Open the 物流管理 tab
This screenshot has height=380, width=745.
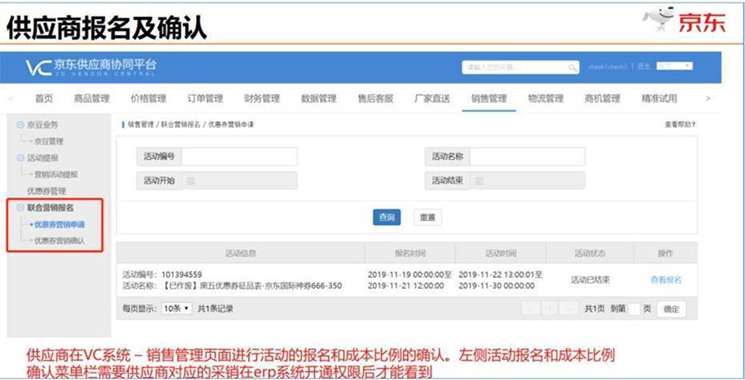pos(545,98)
